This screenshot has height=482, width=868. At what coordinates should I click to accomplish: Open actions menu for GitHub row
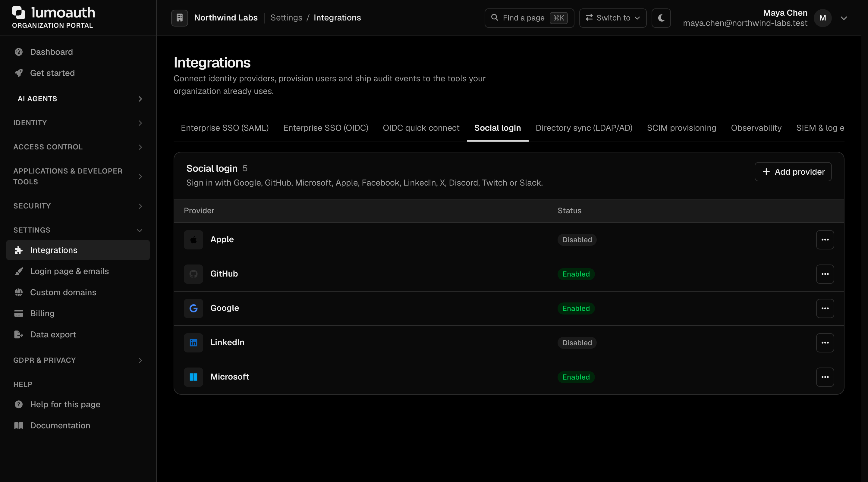click(x=825, y=274)
